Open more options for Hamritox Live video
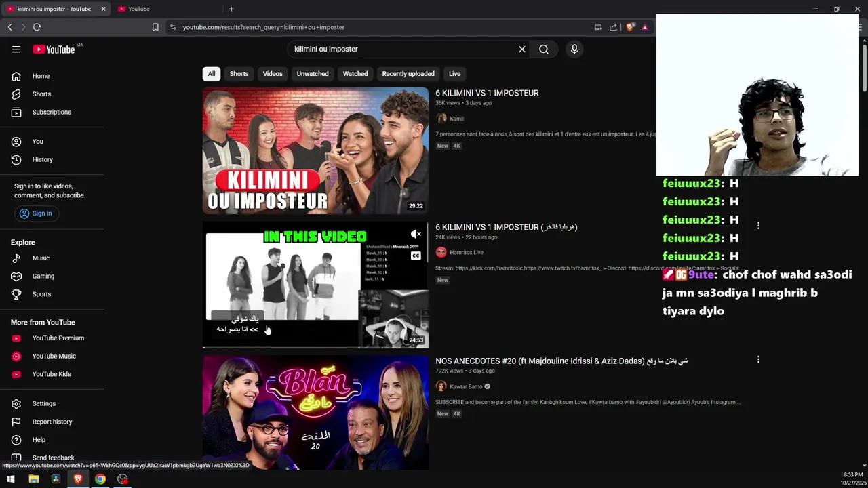 (758, 226)
